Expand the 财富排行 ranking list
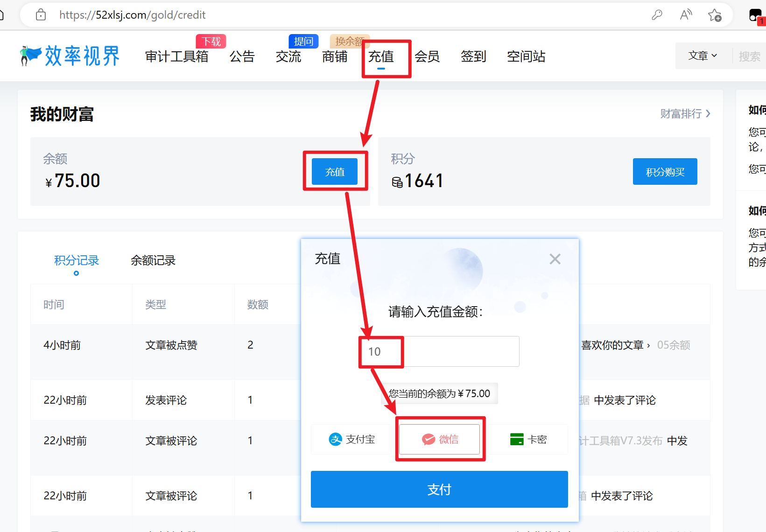766x532 pixels. coord(685,113)
